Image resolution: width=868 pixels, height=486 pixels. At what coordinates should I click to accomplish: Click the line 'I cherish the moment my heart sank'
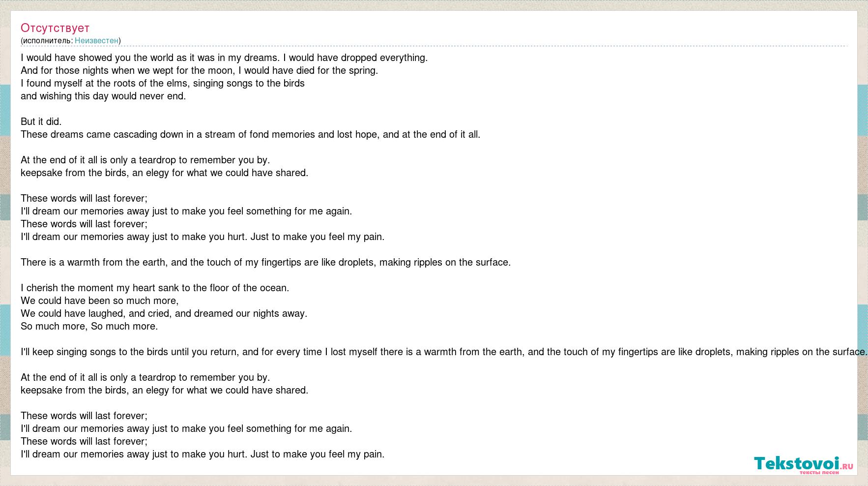tap(155, 288)
